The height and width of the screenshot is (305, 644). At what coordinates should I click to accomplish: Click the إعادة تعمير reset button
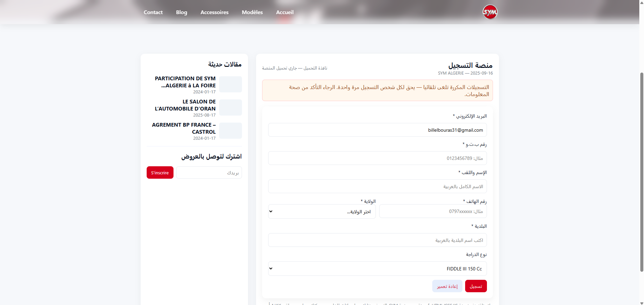click(x=447, y=286)
